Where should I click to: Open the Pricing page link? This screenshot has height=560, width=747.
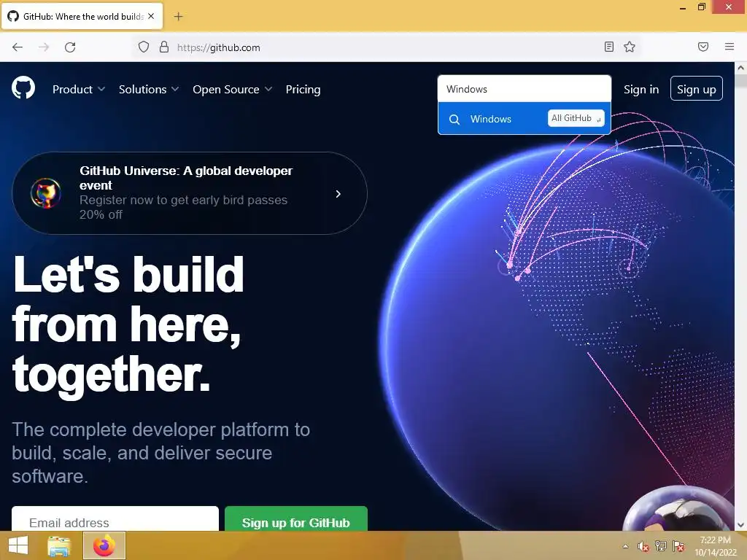coord(303,89)
